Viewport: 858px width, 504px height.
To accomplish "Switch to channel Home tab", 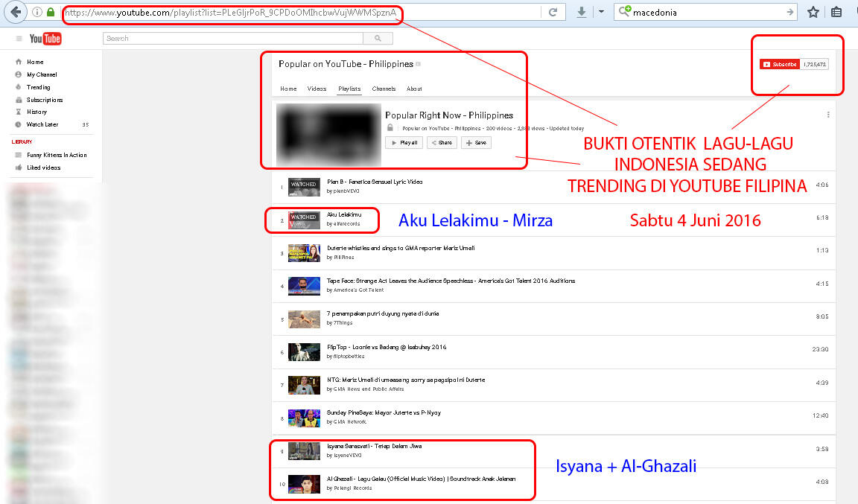I will pyautogui.click(x=288, y=89).
